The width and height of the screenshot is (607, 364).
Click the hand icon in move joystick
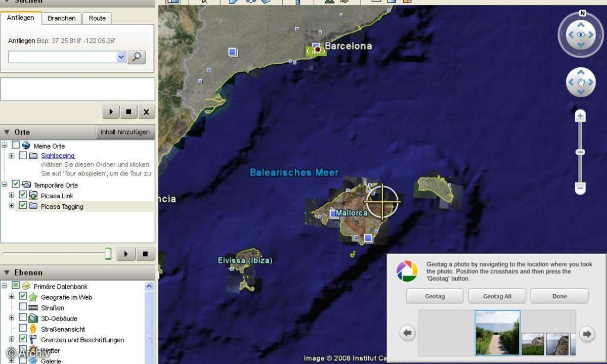[581, 82]
